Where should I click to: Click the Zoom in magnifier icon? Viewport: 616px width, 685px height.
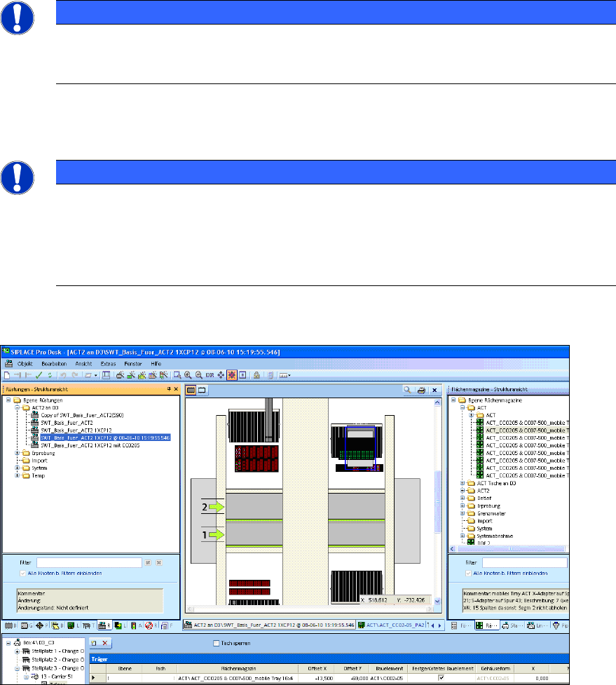[x=188, y=375]
